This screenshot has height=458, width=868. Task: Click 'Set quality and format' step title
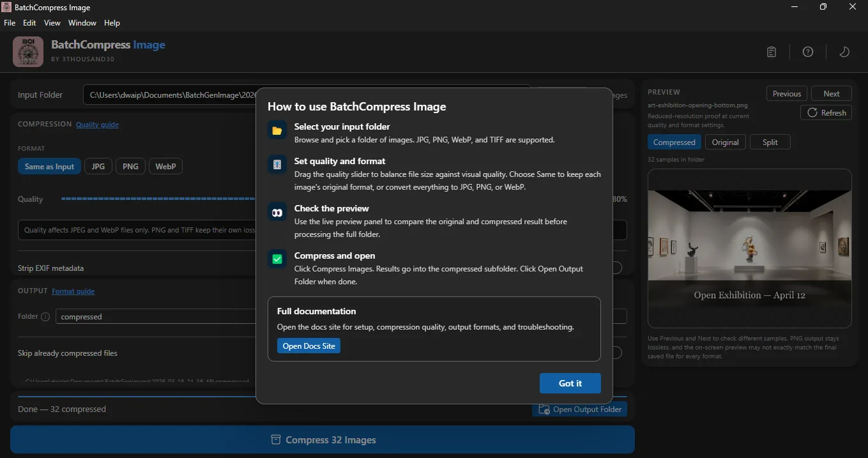tap(340, 161)
